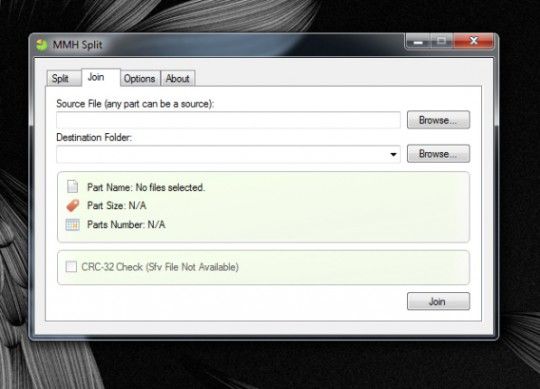Close the MMH Split window

(x=474, y=41)
